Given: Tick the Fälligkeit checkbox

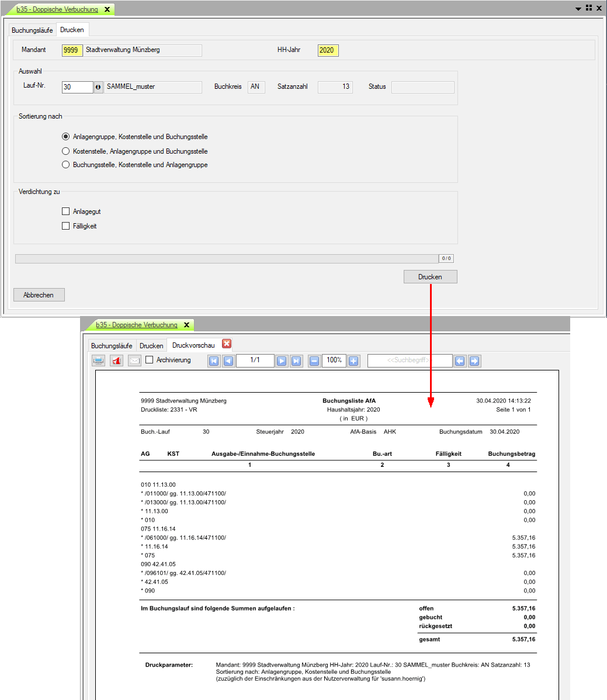Looking at the screenshot, I should tap(66, 226).
